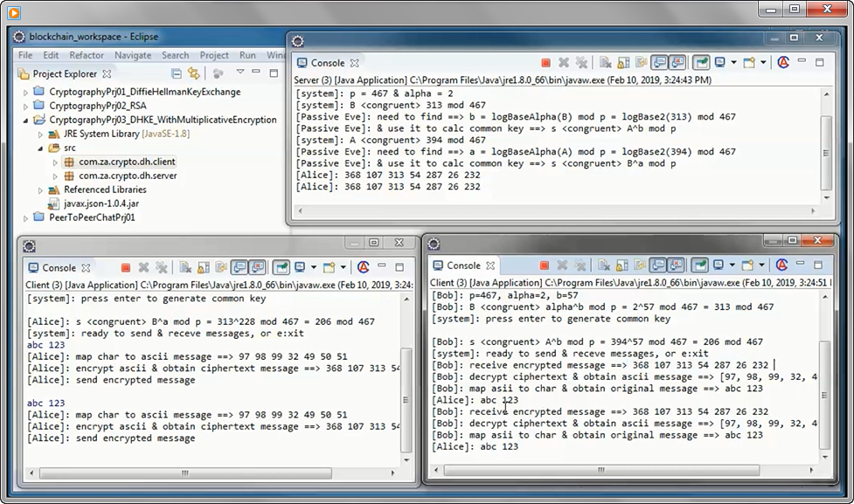This screenshot has width=854, height=504.
Task: Open the Refactor menu
Action: point(88,55)
